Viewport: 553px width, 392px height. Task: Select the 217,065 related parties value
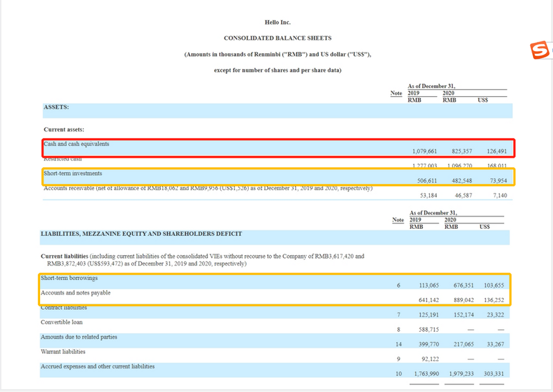[x=463, y=344]
